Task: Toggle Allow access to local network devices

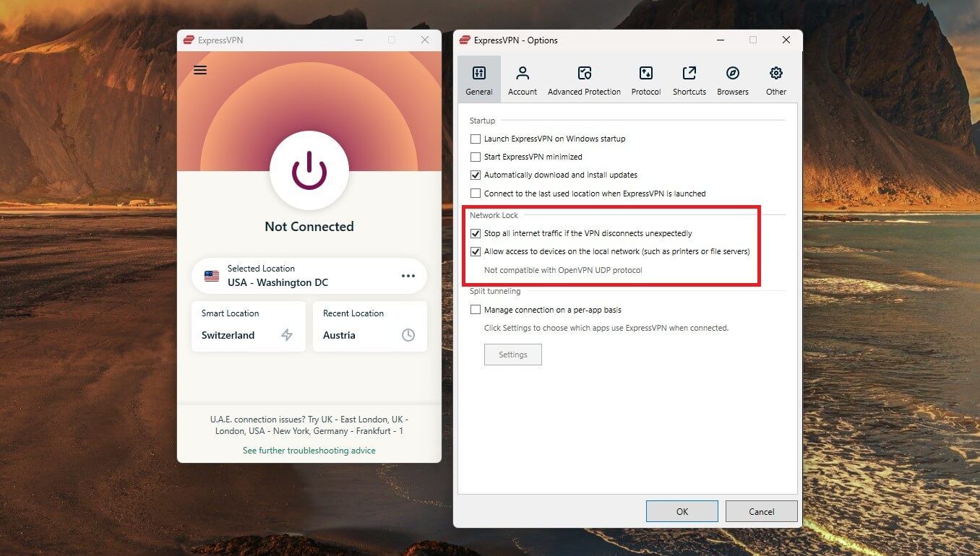Action: 476,252
